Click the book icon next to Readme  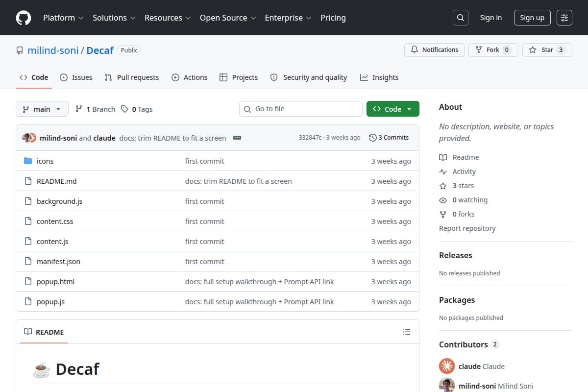coord(443,157)
